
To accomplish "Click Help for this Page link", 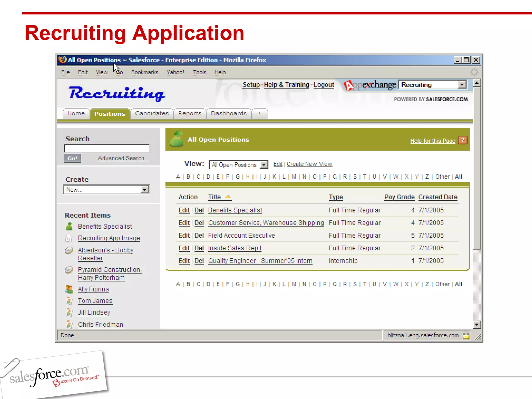I will [x=433, y=141].
